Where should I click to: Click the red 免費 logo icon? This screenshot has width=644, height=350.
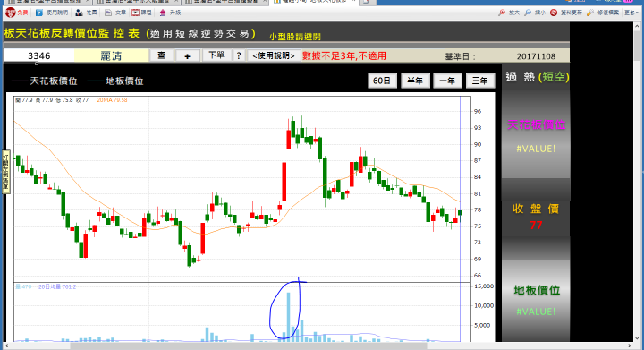coord(10,13)
